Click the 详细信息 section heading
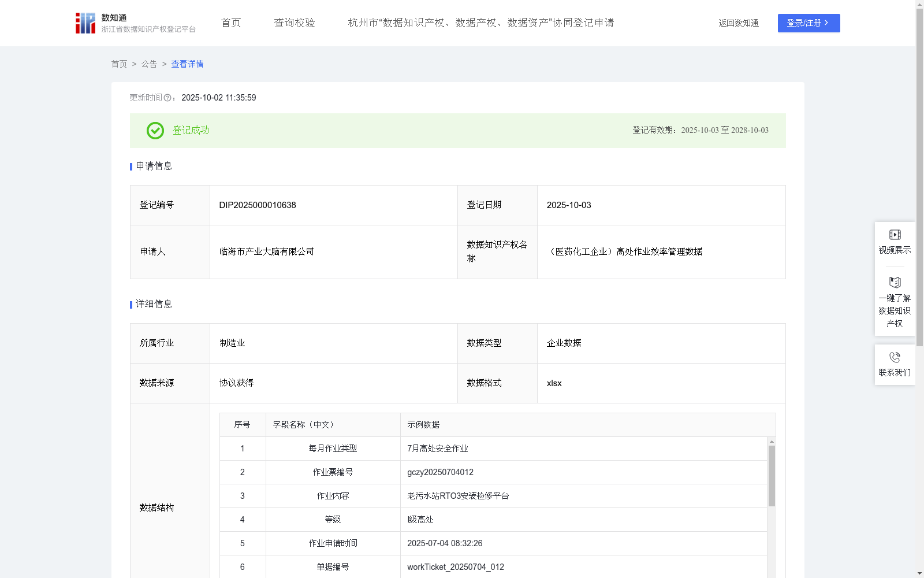Viewport: 924px width, 578px height. pos(154,305)
